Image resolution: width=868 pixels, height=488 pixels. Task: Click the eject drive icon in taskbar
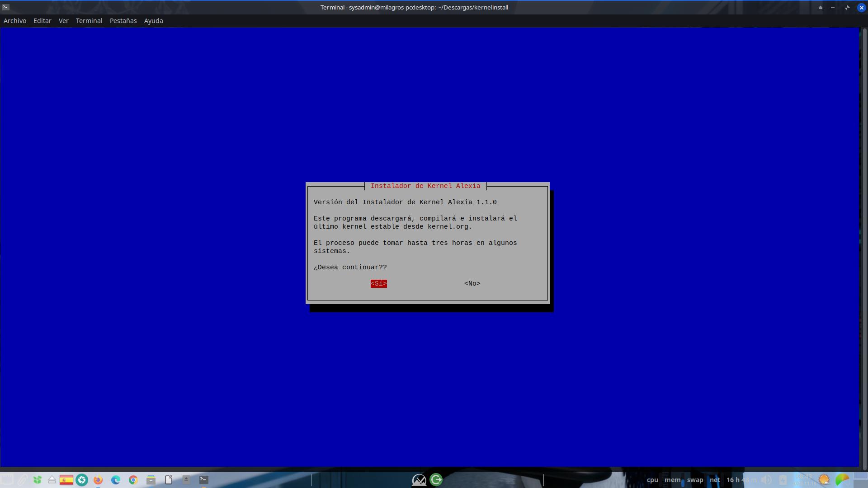52,480
